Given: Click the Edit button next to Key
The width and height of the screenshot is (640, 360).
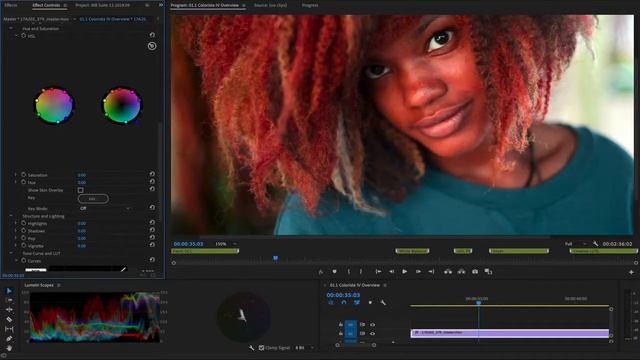Looking at the screenshot, I should click(93, 198).
